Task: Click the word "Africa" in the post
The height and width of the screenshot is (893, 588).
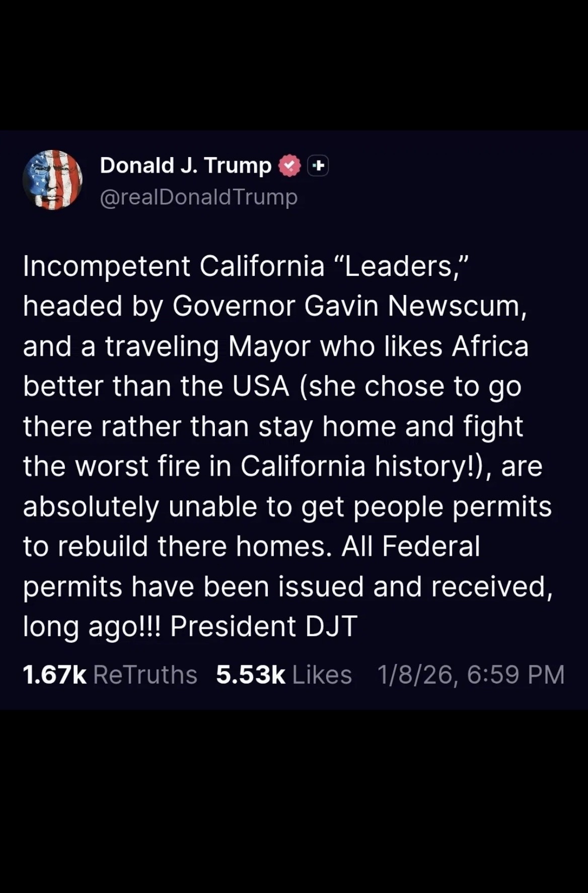Action: 490,346
